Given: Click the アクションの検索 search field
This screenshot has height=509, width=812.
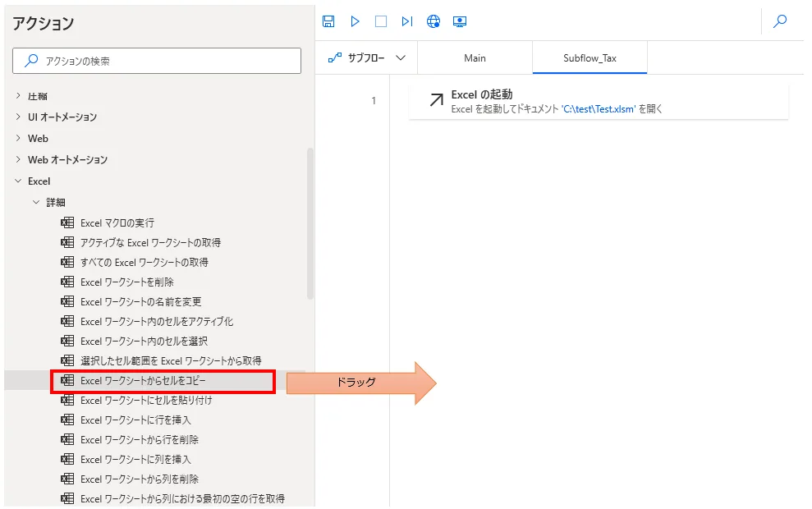Looking at the screenshot, I should pyautogui.click(x=157, y=61).
